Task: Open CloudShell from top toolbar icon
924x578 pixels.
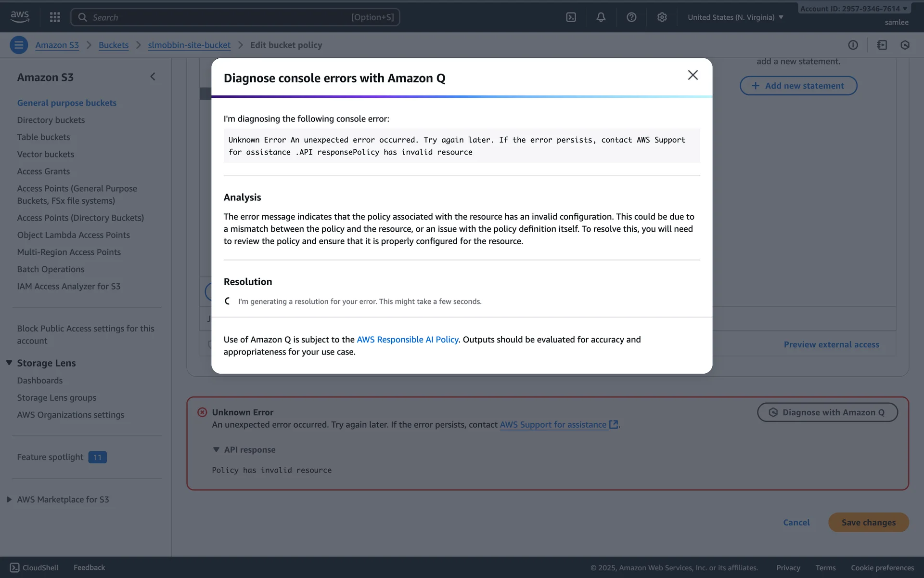Action: (571, 17)
